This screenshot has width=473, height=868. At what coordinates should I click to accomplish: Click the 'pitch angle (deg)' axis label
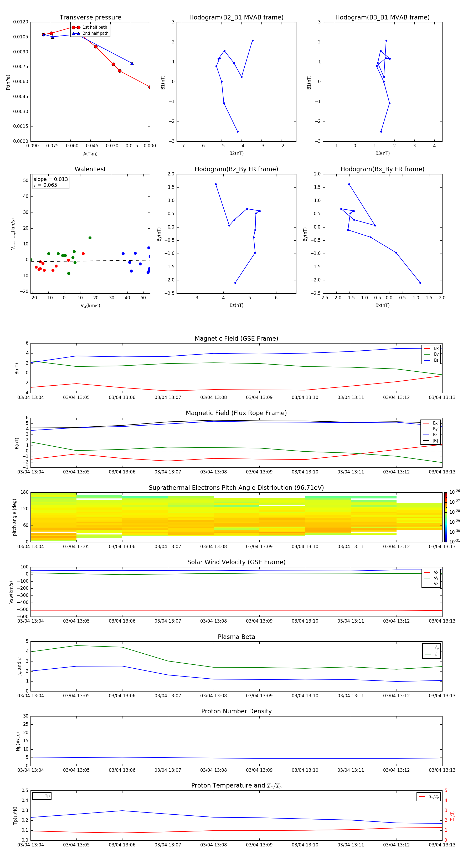pos(14,517)
